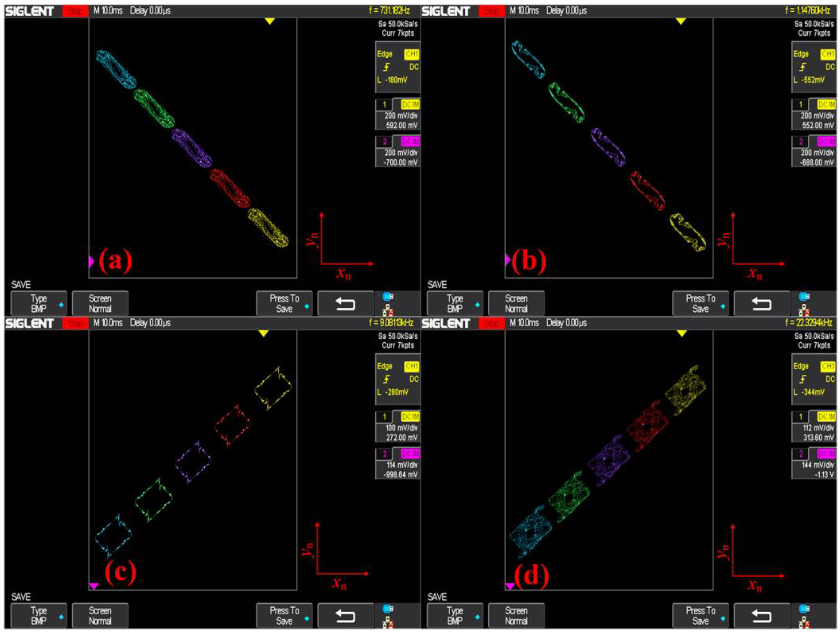The width and height of the screenshot is (840, 633).
Task: Click the network disconnected icon in panel (c)
Action: [x=388, y=622]
